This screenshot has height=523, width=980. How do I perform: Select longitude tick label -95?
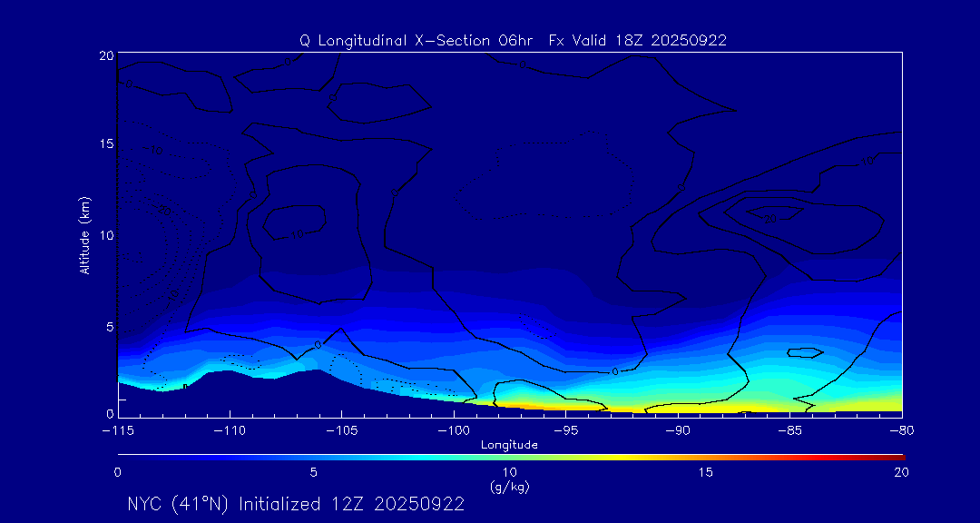click(x=565, y=431)
